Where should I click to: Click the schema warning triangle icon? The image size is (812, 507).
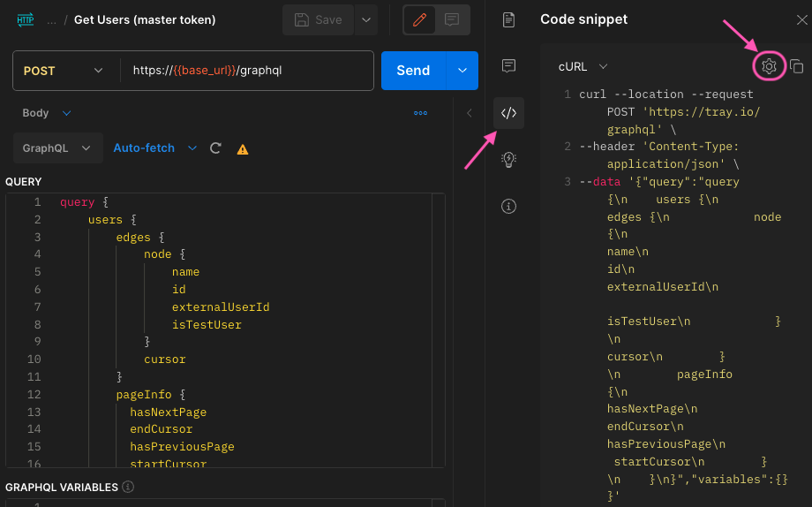[243, 149]
